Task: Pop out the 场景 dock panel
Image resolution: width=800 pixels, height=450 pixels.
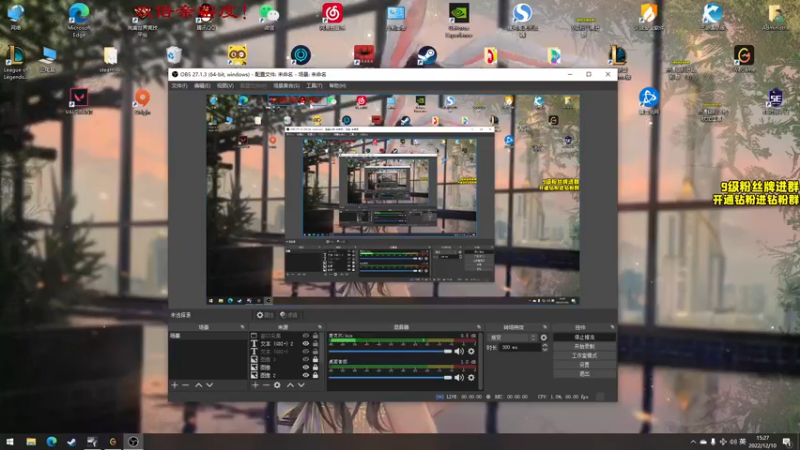Action: tap(242, 327)
